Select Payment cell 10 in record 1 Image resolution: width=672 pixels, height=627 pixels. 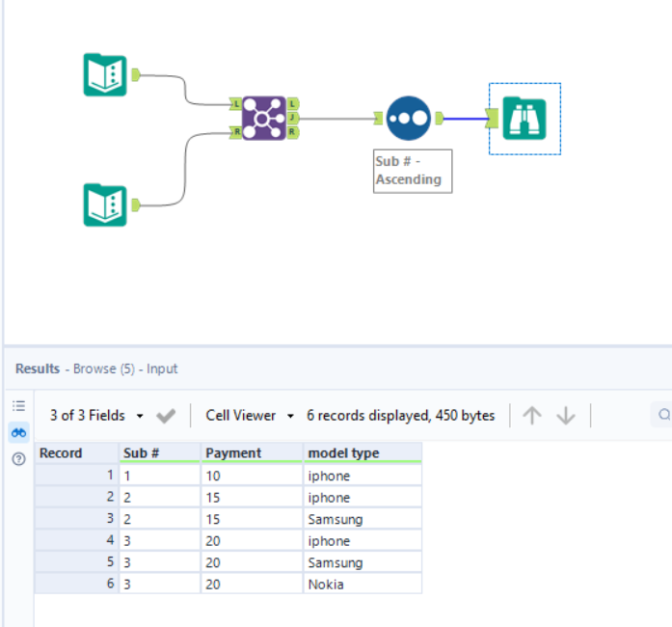pyautogui.click(x=252, y=476)
